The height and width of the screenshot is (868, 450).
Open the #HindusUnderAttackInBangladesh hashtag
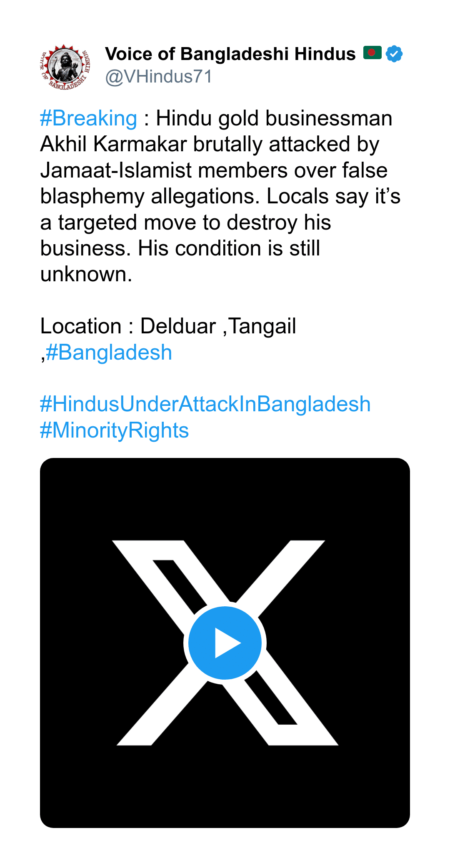click(x=205, y=404)
